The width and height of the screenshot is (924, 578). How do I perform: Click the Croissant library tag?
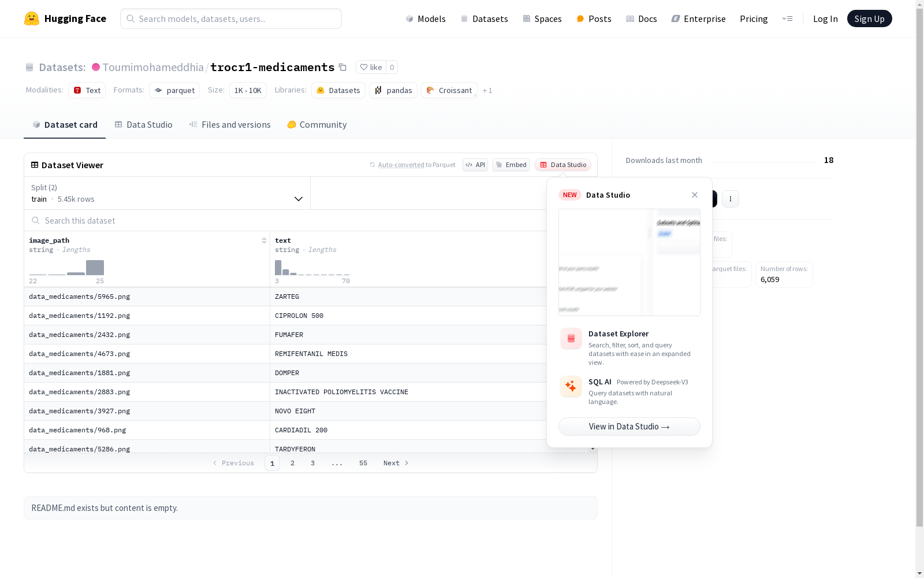pyautogui.click(x=449, y=90)
